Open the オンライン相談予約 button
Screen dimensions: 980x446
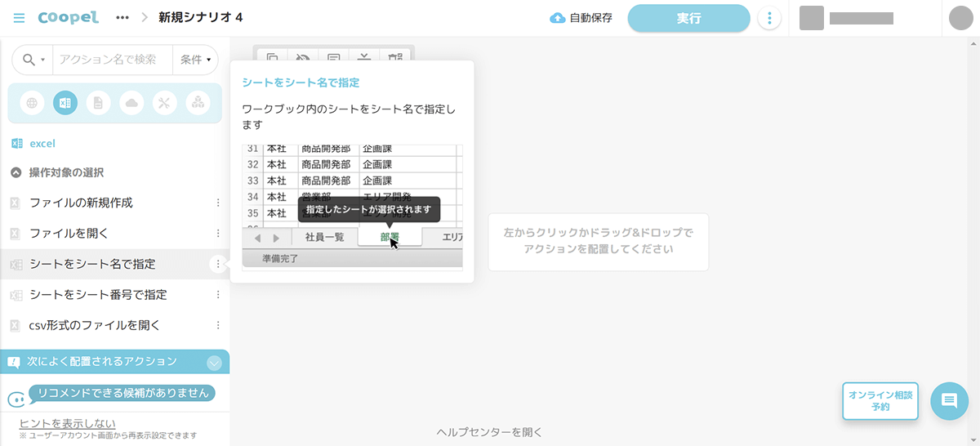[x=880, y=400]
